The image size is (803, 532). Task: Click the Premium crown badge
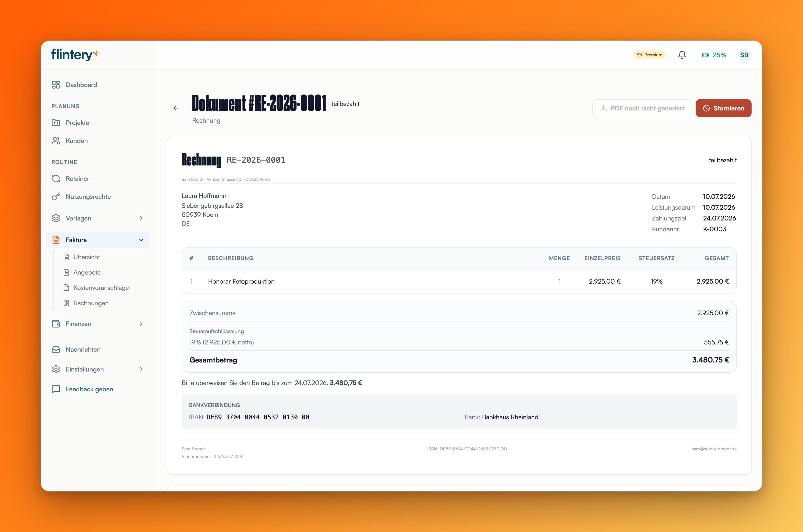(649, 55)
